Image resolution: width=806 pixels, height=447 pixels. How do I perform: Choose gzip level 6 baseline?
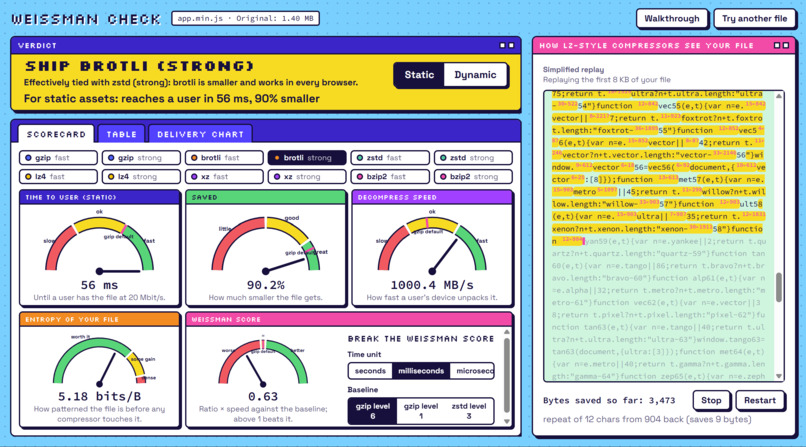[x=373, y=411]
